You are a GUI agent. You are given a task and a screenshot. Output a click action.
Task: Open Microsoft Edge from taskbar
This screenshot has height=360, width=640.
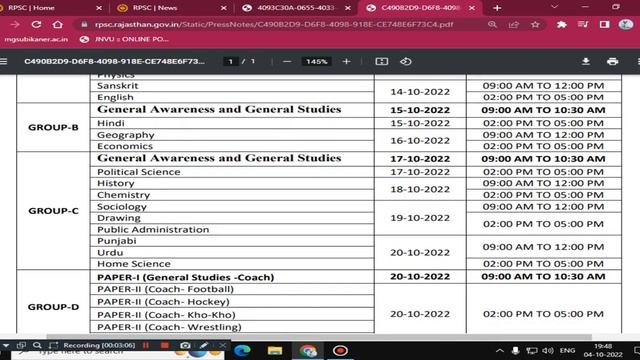[x=242, y=351]
